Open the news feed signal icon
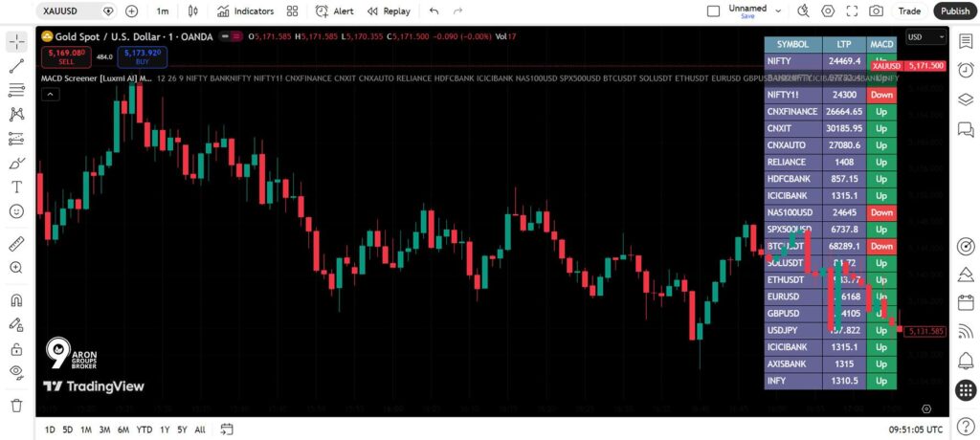The image size is (980, 440). click(x=966, y=331)
